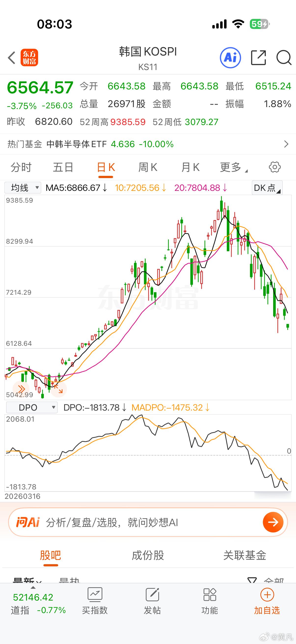Switch to 五日 chart tab
Viewport: 296px width, 644px height.
63,167
